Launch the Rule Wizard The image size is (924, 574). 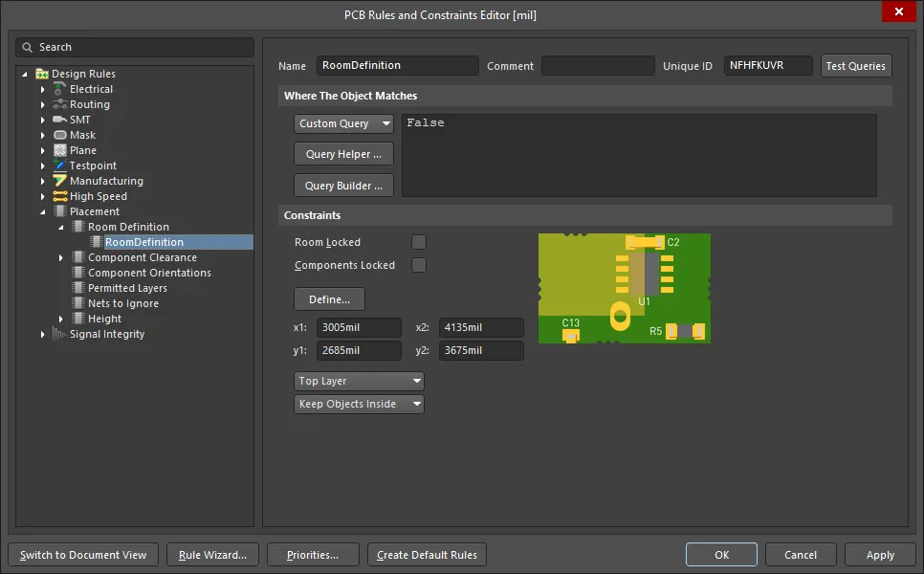click(212, 555)
